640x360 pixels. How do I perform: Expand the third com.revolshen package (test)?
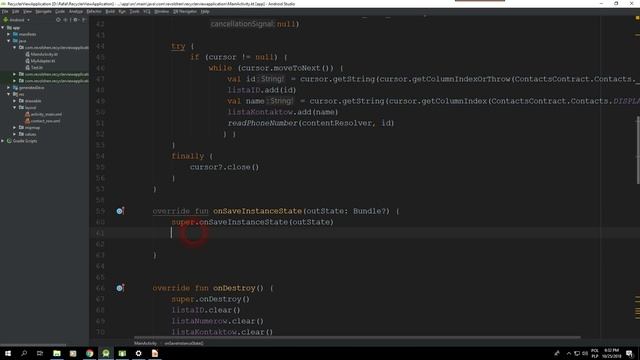(x=15, y=81)
